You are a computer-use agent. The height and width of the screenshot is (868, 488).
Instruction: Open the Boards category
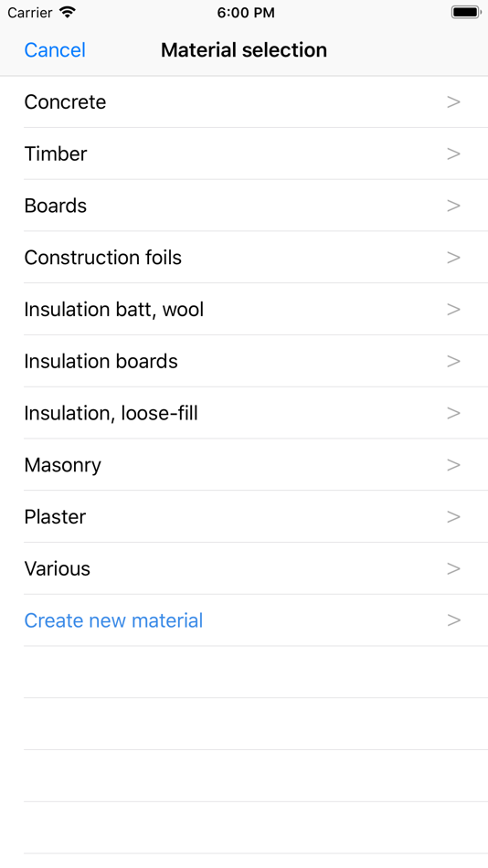click(x=244, y=206)
